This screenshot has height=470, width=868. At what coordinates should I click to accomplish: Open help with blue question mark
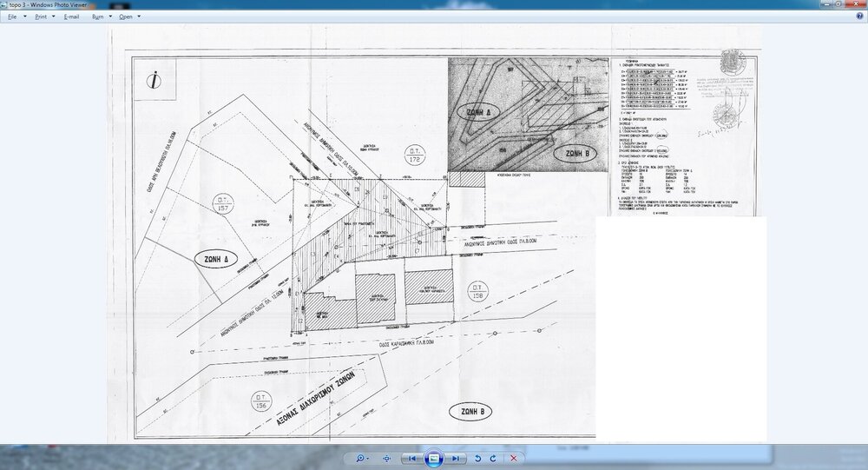pos(859,17)
